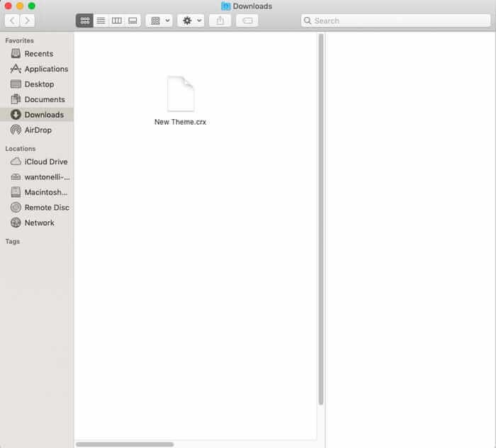This screenshot has height=448, width=496.
Task: Close the Finder window with the red button
Action: tap(9, 6)
